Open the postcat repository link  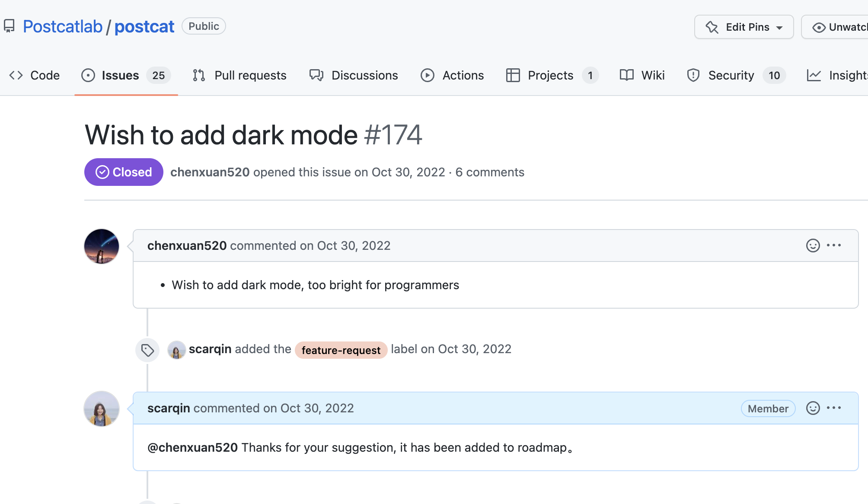tap(144, 26)
